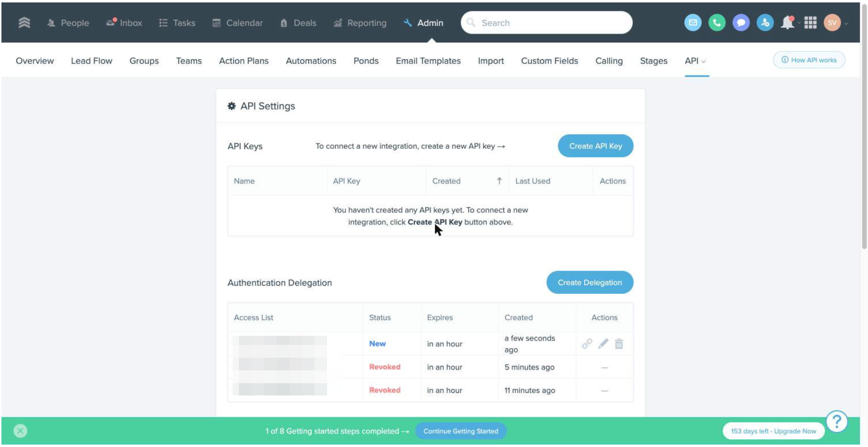The height and width of the screenshot is (447, 868).
Task: Click the New status label
Action: coord(377,343)
